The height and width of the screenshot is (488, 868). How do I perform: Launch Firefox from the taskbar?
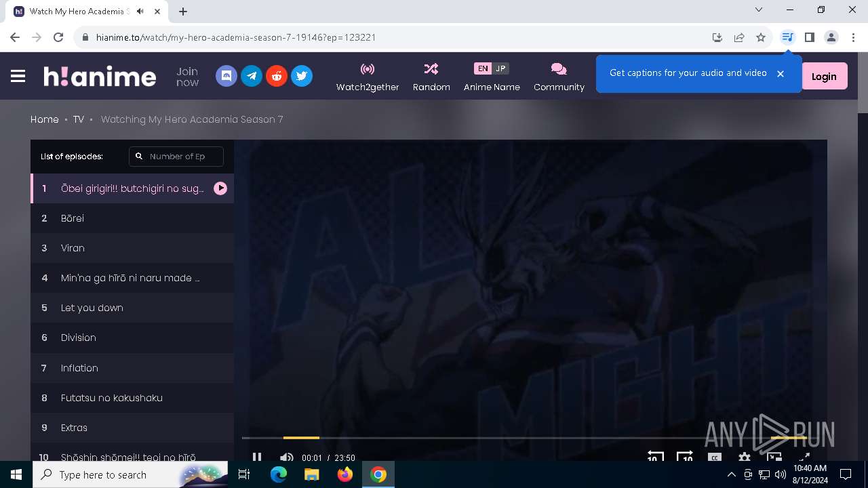point(345,474)
